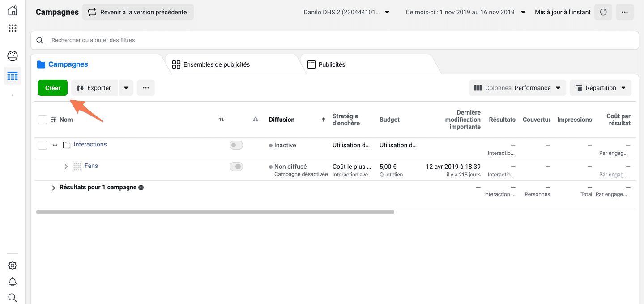
Task: Click the magnifier icon at sidebar bottom
Action: pos(13,297)
